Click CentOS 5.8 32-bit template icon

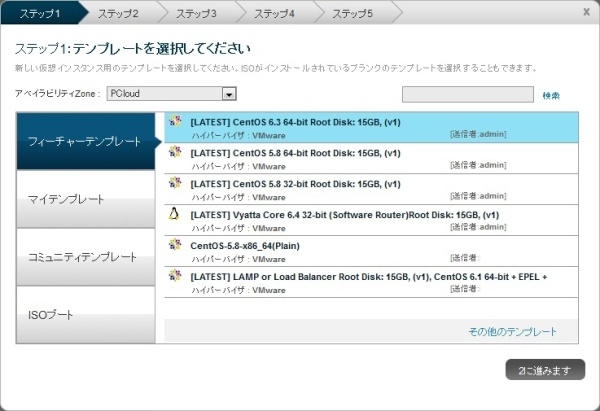click(175, 183)
